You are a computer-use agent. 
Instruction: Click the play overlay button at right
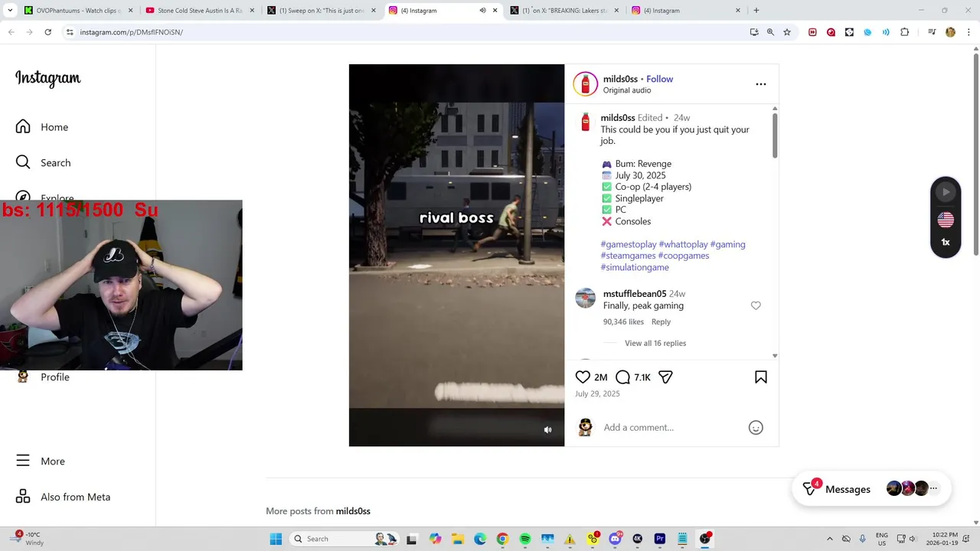pos(946,192)
